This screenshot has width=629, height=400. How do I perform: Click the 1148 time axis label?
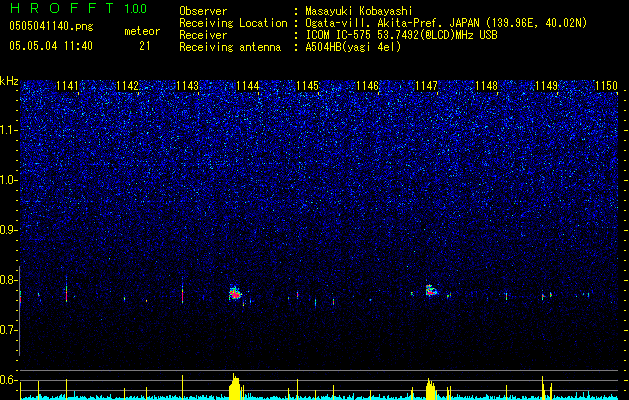[486, 86]
